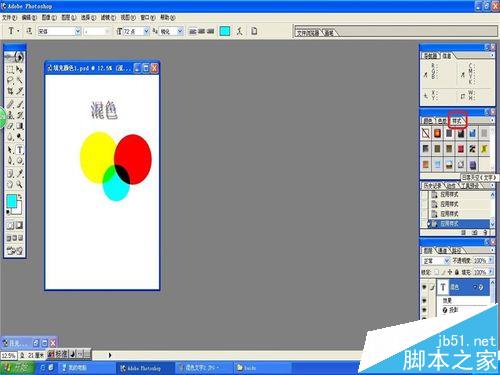Image resolution: width=500 pixels, height=375 pixels.
Task: Click the cyan foreground color swatch
Action: coord(11,201)
